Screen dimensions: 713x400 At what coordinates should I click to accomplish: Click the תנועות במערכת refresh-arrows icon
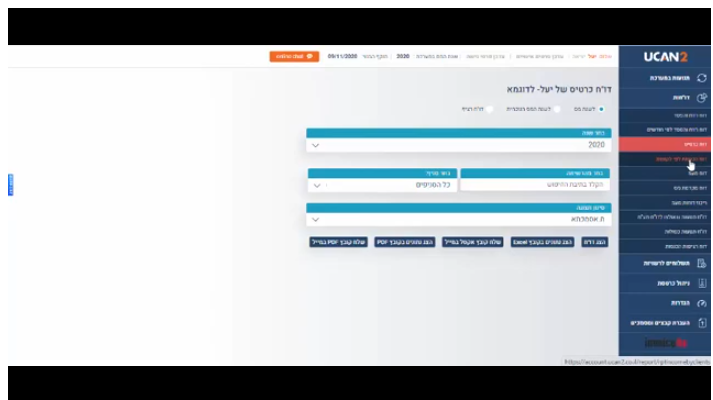pyautogui.click(x=702, y=78)
